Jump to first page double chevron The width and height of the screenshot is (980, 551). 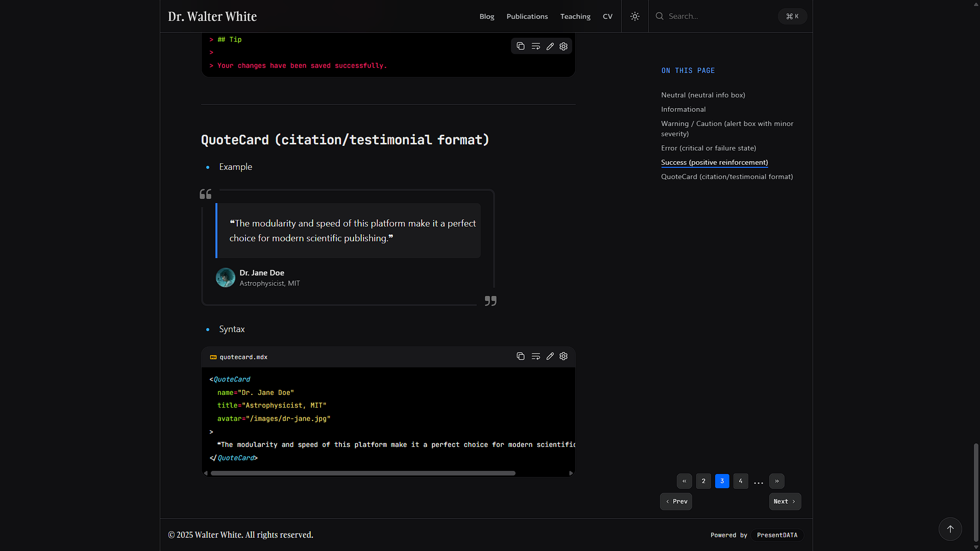[x=684, y=481]
